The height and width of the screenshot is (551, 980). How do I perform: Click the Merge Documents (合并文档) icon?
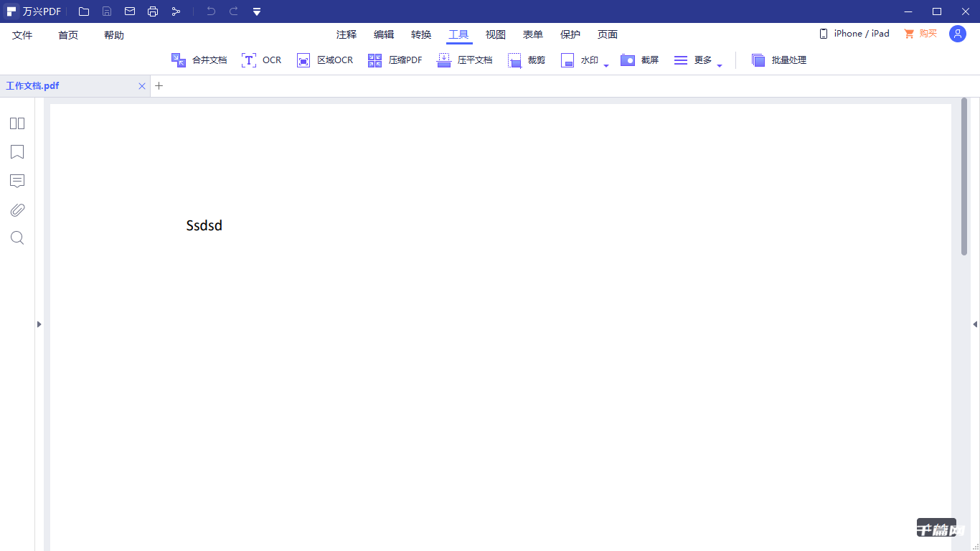179,60
